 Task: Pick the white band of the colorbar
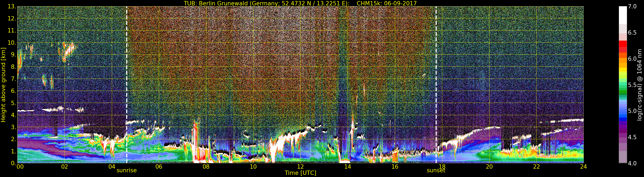click(x=623, y=15)
